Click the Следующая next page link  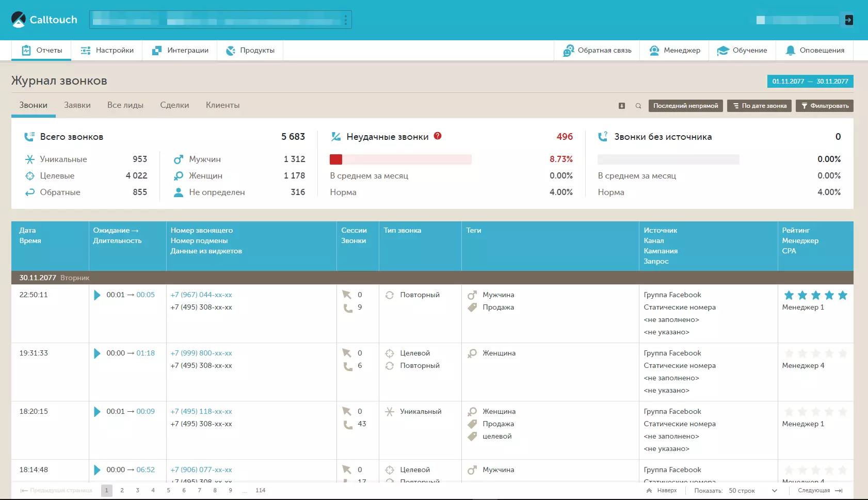pos(814,491)
